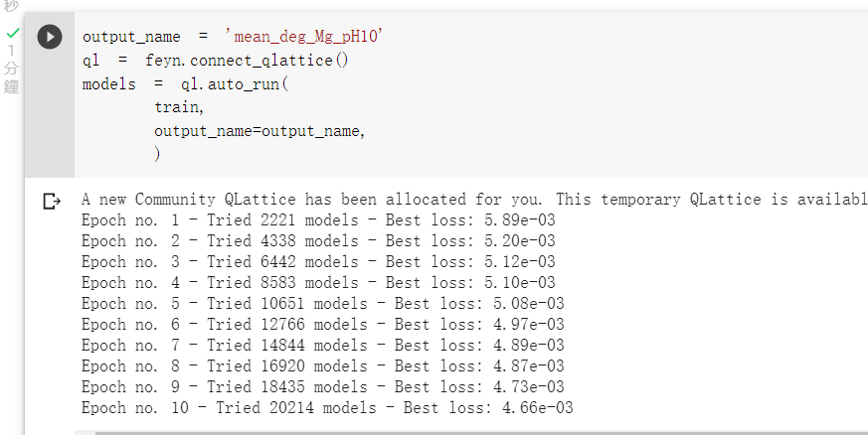868x435 pixels.
Task: Click the closing parenthesis code line
Action: pos(157,154)
